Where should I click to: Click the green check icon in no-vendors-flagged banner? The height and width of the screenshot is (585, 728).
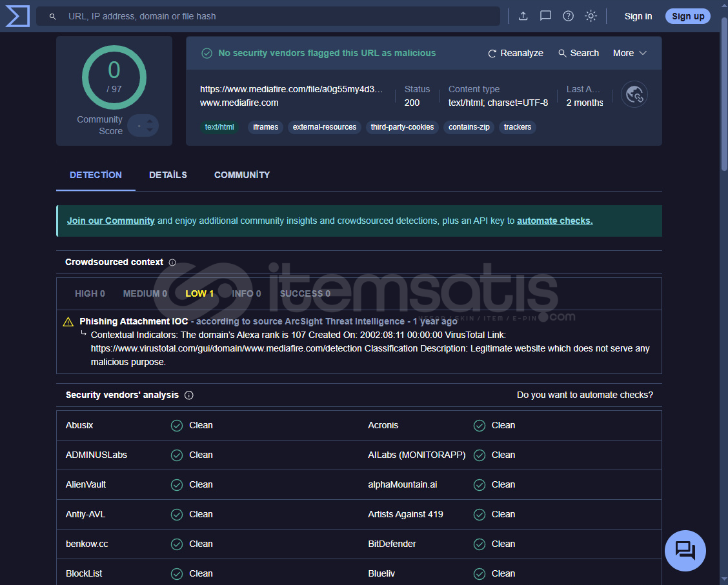[x=207, y=54]
